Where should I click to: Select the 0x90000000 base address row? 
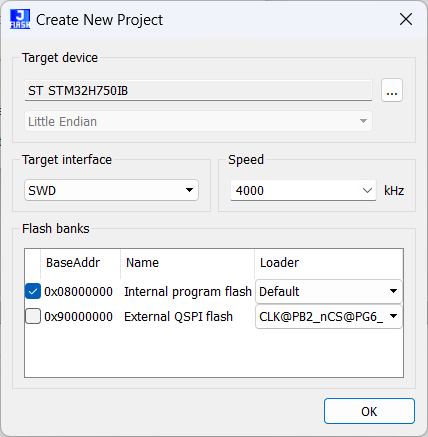[78, 316]
